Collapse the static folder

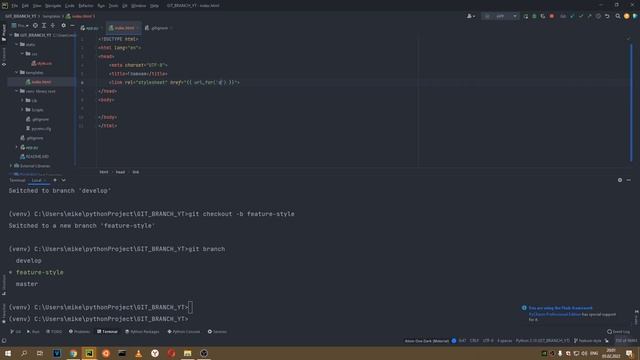tap(17, 44)
